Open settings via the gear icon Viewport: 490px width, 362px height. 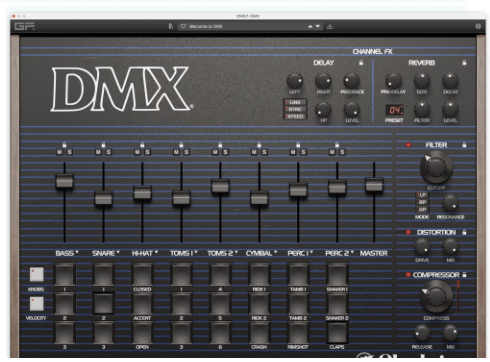click(x=478, y=26)
